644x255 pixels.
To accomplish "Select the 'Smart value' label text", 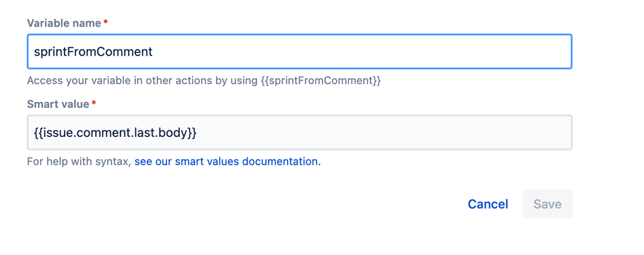I will (58, 105).
